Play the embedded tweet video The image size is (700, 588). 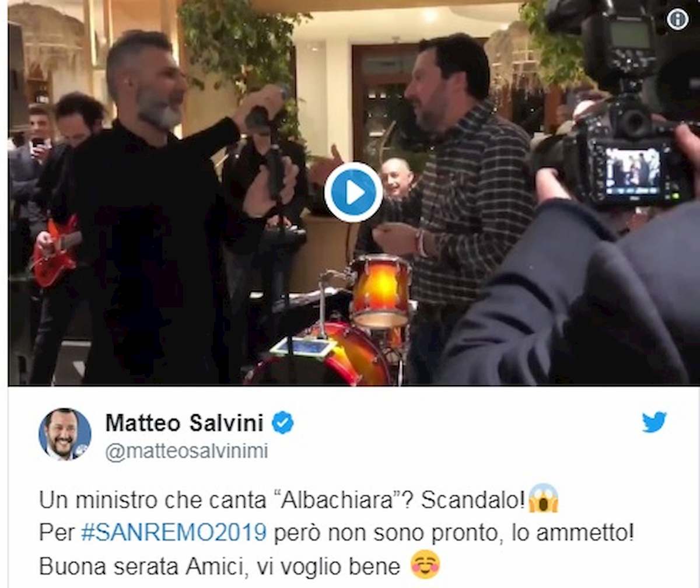(x=353, y=192)
